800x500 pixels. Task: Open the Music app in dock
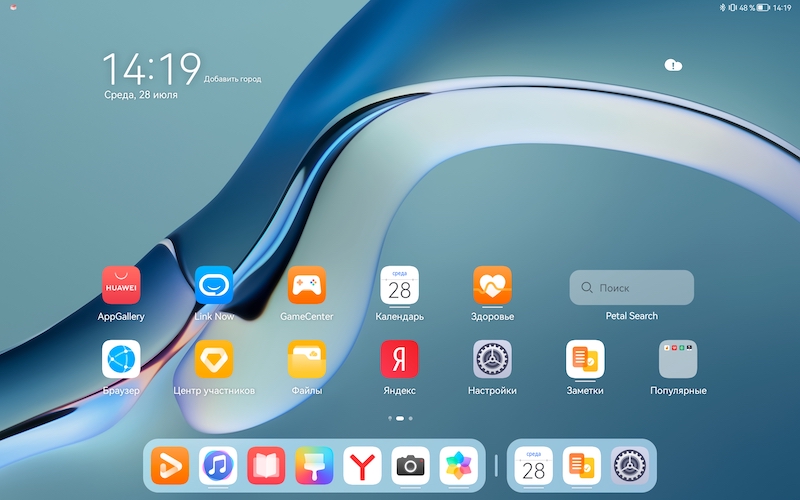click(x=218, y=465)
